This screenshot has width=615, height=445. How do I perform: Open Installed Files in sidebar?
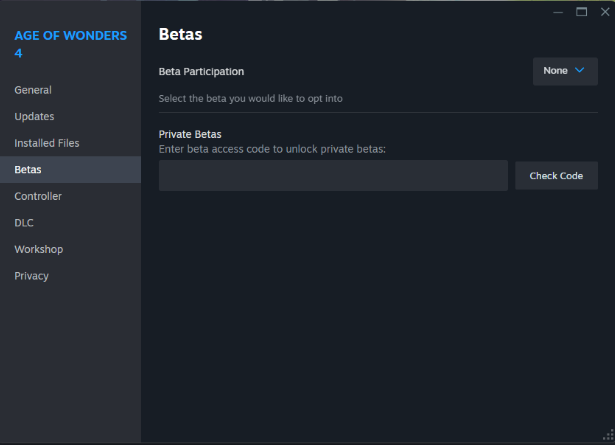pyautogui.click(x=47, y=143)
